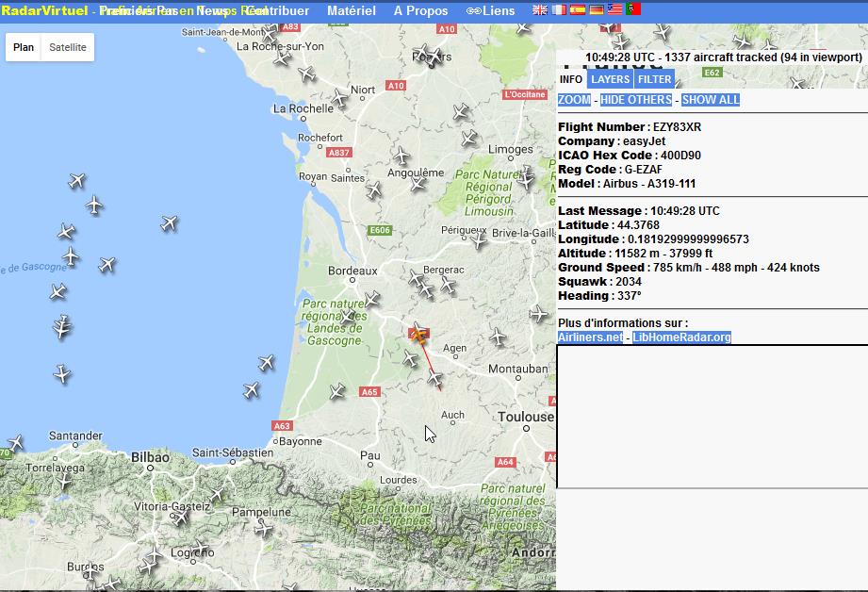Screen dimensions: 868x592
Task: Select the highlighted orange EZY83XR aircraft
Action: point(418,334)
